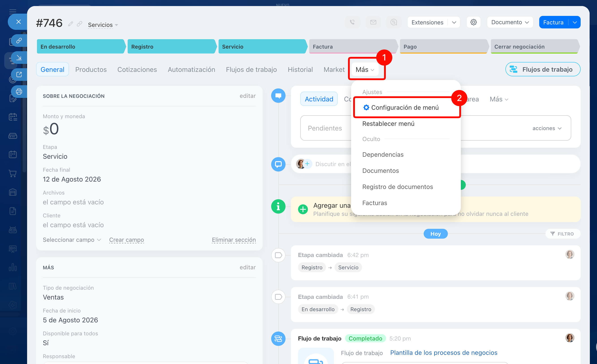Viewport: 597px width, 364px height.
Task: Print the deal with printer icon
Action: (19, 92)
